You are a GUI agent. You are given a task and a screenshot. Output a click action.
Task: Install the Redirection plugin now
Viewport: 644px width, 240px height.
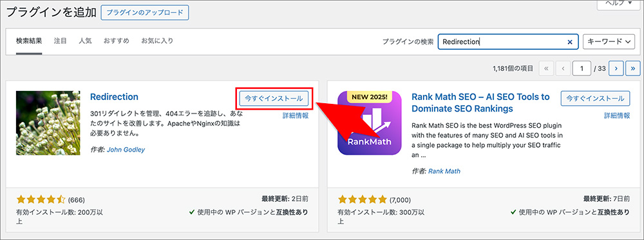pos(274,99)
